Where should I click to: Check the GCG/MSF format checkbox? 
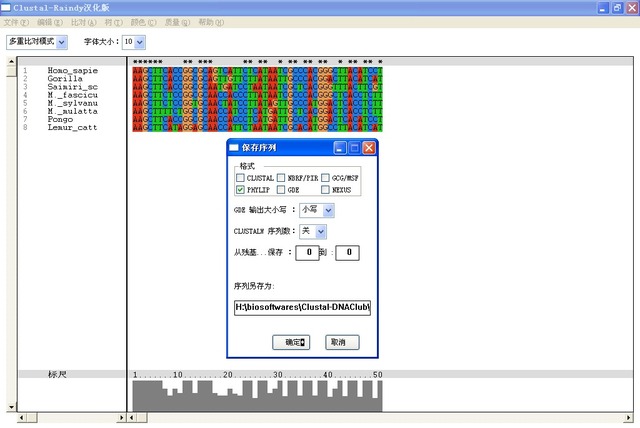(325, 178)
